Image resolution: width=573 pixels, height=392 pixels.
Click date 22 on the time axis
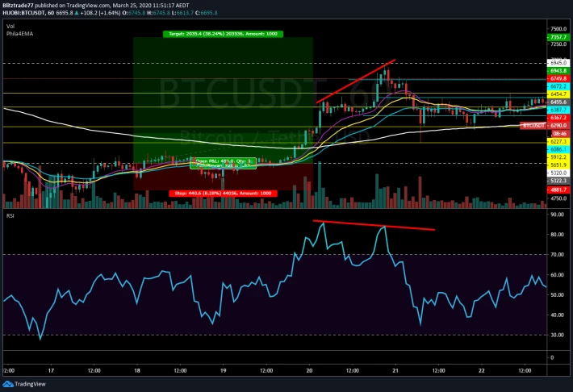(482, 371)
